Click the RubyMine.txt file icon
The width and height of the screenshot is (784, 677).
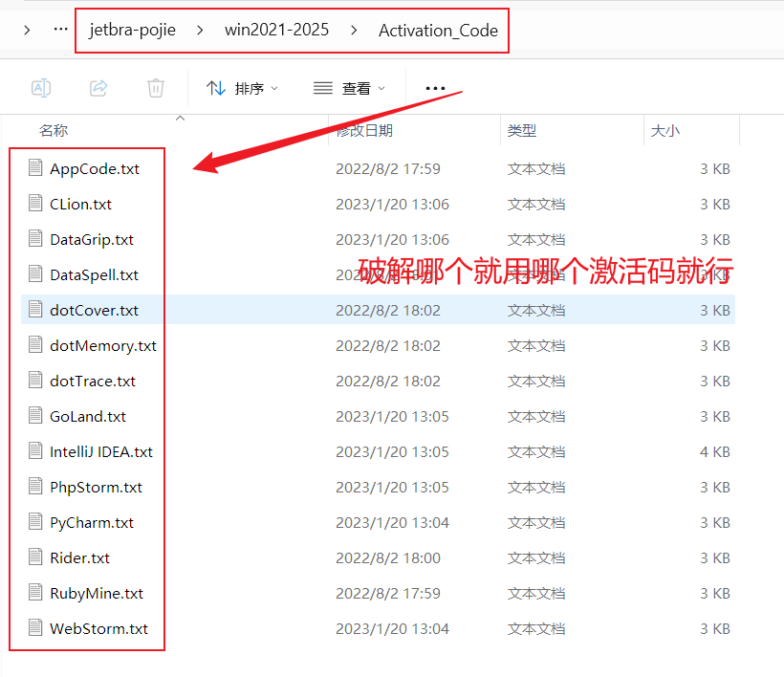tap(35, 593)
